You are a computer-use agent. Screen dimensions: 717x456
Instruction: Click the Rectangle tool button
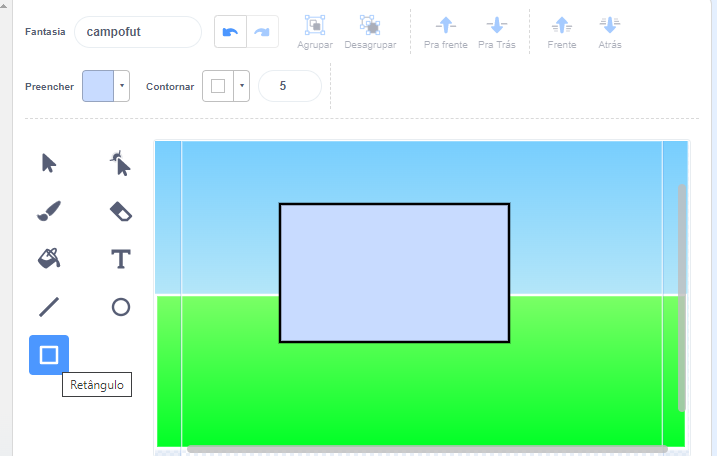coord(49,355)
